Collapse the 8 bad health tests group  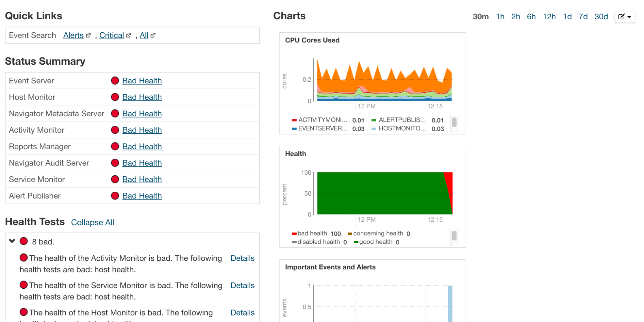tap(12, 241)
